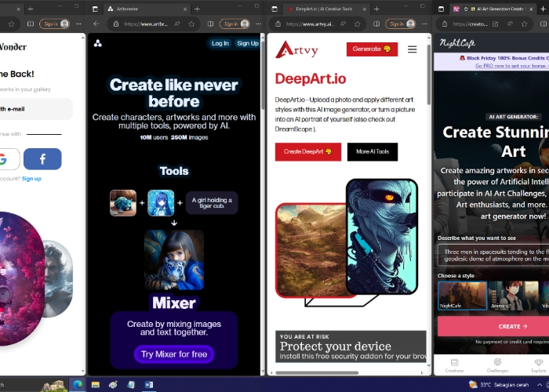The height and width of the screenshot is (392, 549).
Task: Expand the system tray hidden icons chevron
Action: point(540,385)
